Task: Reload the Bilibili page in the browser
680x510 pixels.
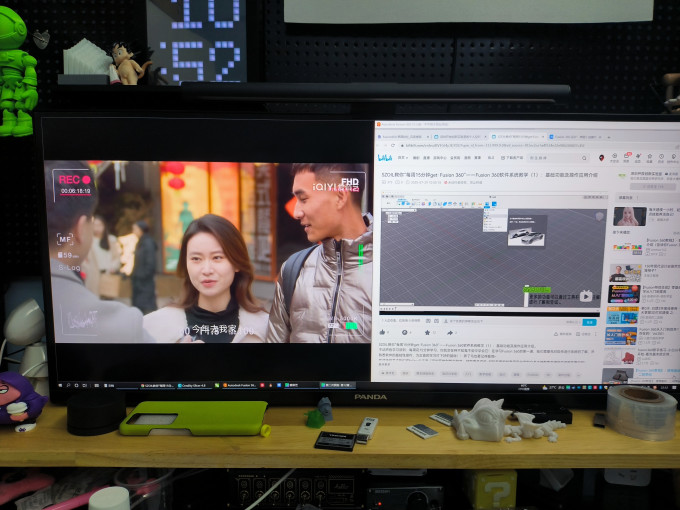Action: (x=392, y=146)
